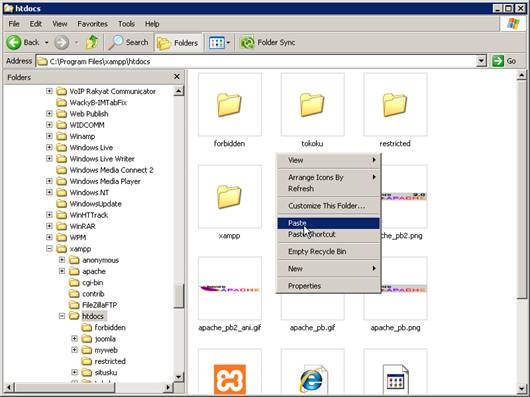Select the restricted folder thumbnail

pos(395,105)
